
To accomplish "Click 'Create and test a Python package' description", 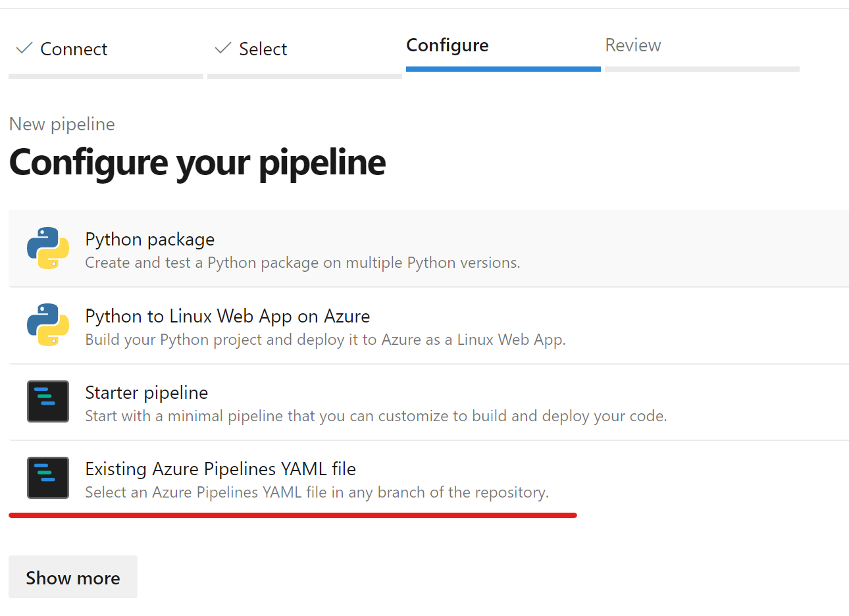I will (x=303, y=263).
